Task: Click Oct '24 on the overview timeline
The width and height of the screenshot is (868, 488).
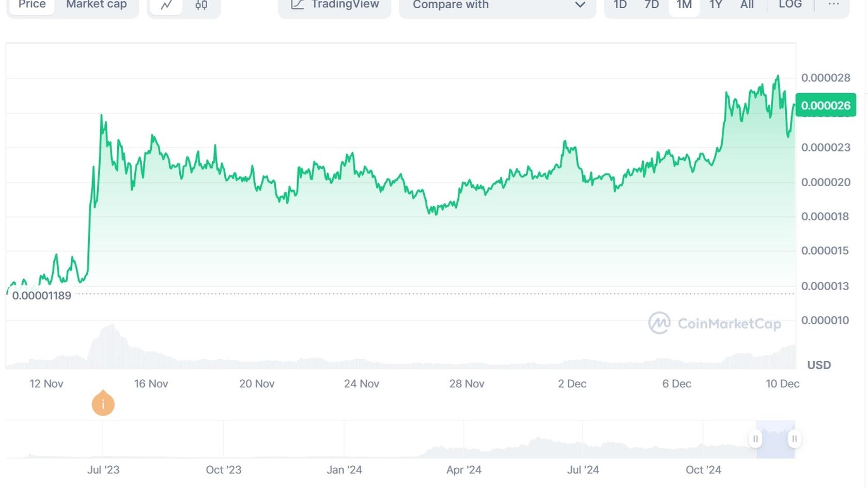Action: pyautogui.click(x=703, y=470)
